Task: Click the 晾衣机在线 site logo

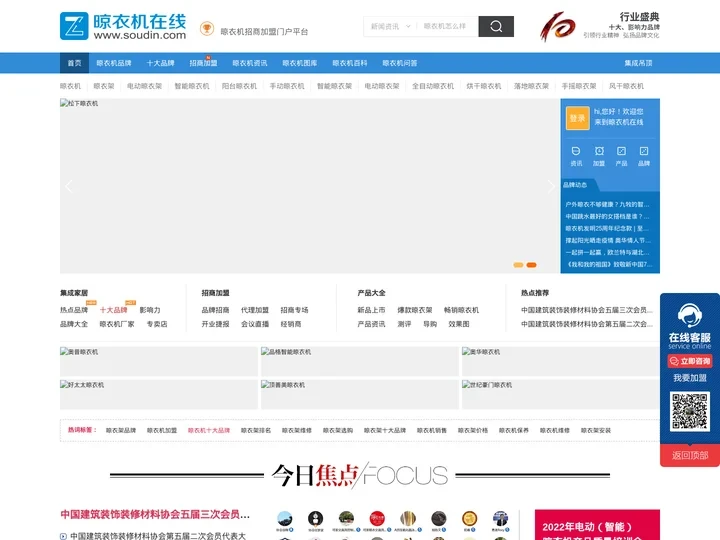Action: [123, 26]
